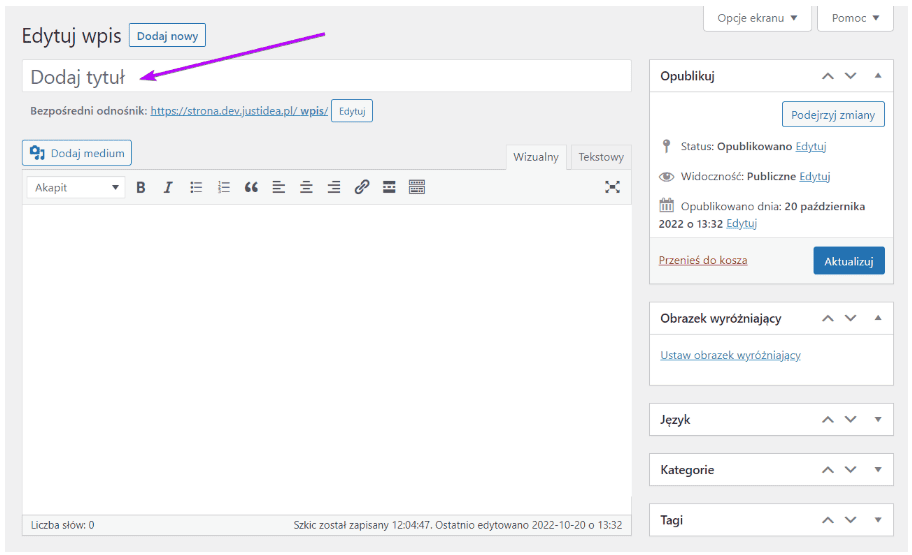
Task: Click the calendar icon beside publish date
Action: [667, 205]
